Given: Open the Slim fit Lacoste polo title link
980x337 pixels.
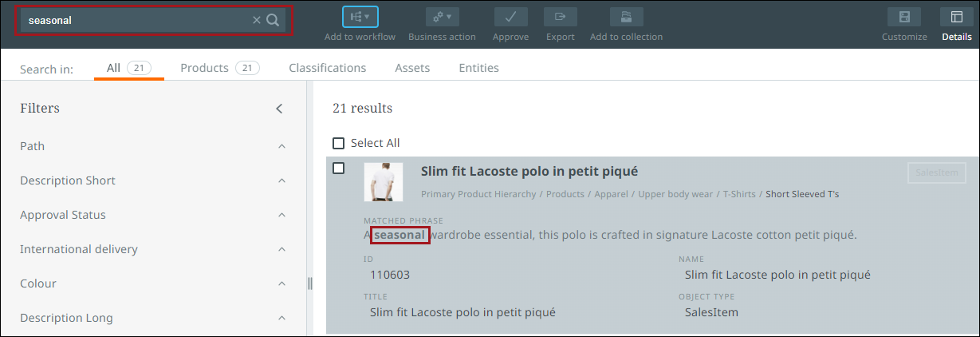Looking at the screenshot, I should click(x=529, y=171).
